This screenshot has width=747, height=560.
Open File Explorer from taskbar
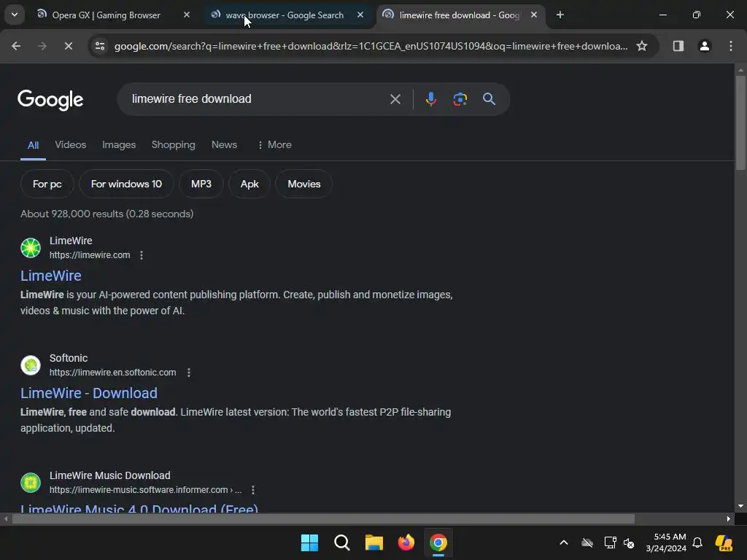click(x=374, y=542)
